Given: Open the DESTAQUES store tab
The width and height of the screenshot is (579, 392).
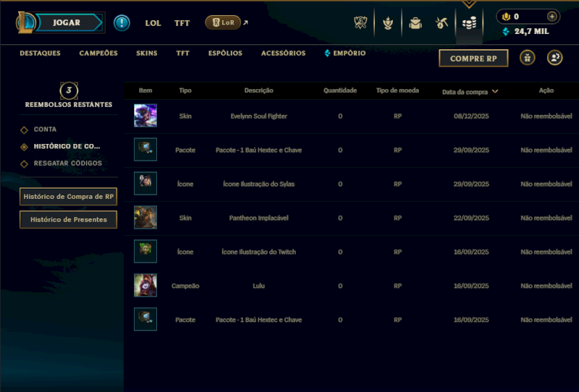Looking at the screenshot, I should [x=41, y=53].
